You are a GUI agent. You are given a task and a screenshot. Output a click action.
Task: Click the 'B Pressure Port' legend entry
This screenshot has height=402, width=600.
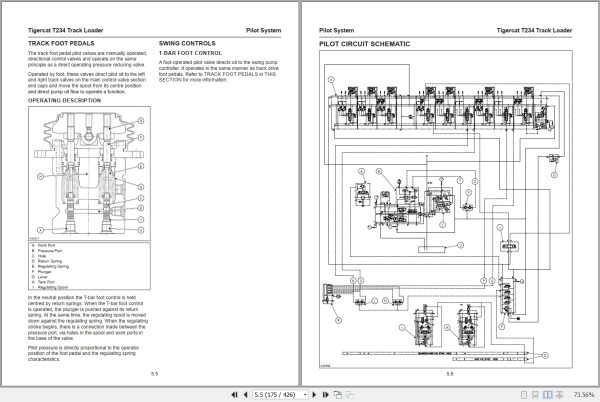tap(47, 251)
